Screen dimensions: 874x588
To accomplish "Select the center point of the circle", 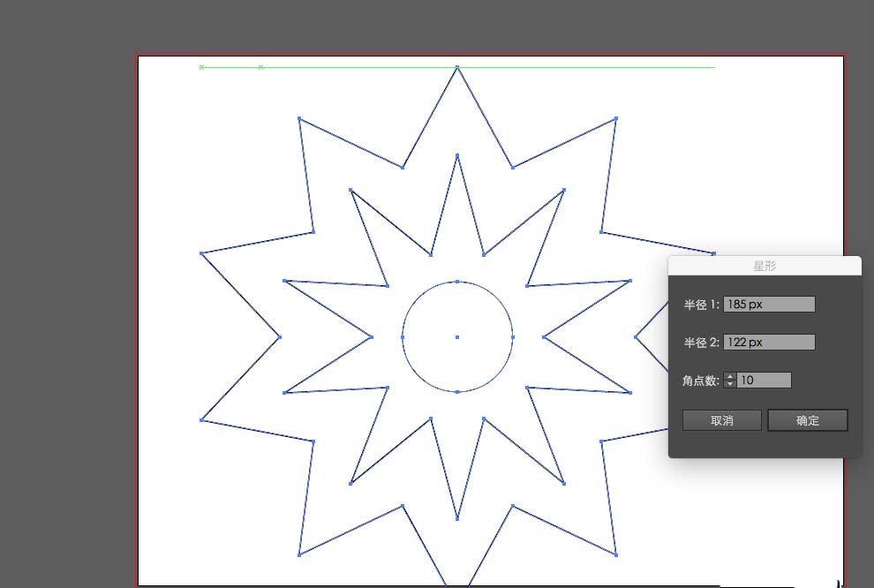I will [x=457, y=336].
